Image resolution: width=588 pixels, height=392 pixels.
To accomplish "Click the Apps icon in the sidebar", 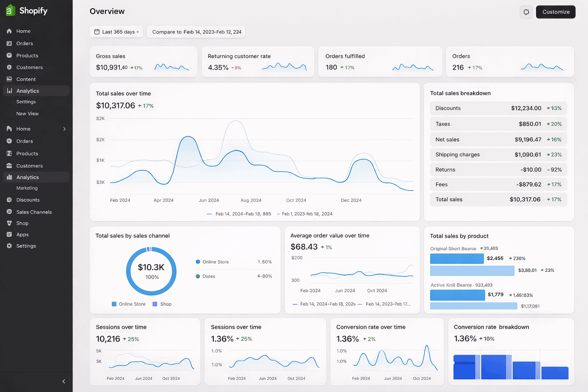I will 9,234.
